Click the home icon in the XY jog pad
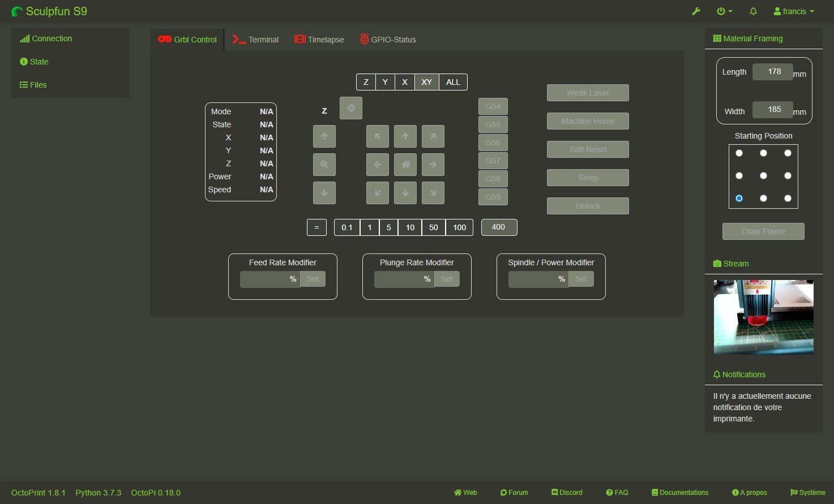The width and height of the screenshot is (834, 504). [405, 165]
